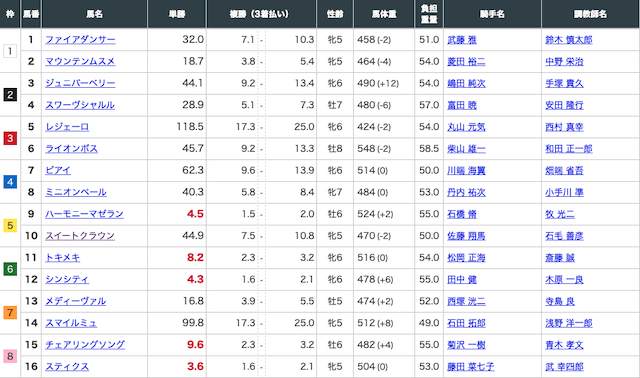Open trainer link 鈴木 慎太郎
The width and height of the screenshot is (640, 378).
(569, 40)
